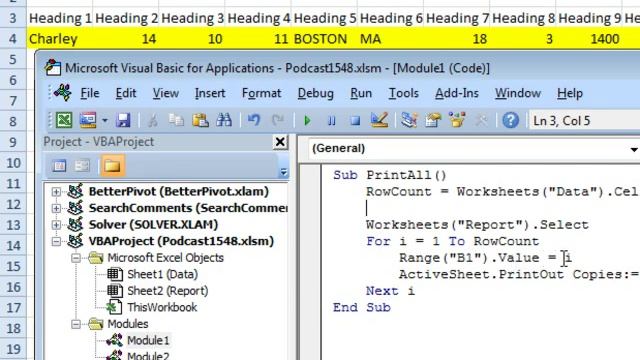This screenshot has height=360, width=640.
Task: Click the Insert UserForm toolbar icon
Action: [x=88, y=120]
